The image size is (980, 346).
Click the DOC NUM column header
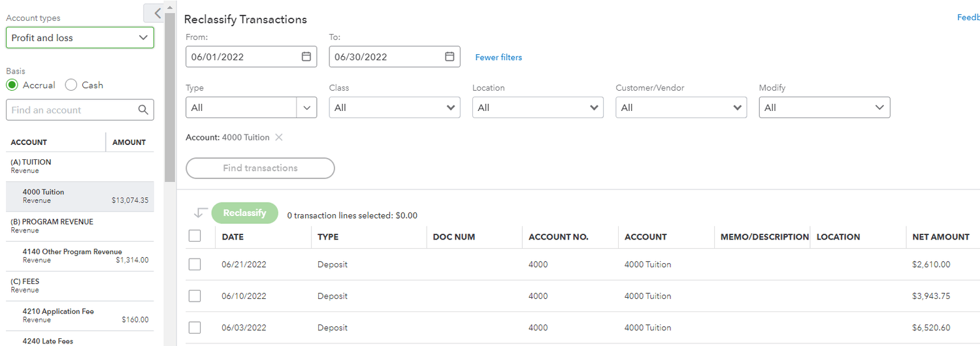tap(454, 237)
